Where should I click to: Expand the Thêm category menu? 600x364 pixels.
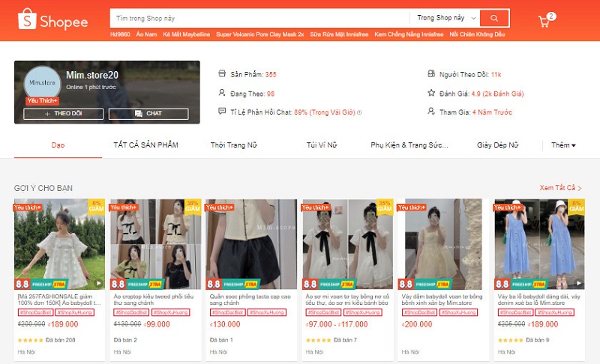click(563, 145)
